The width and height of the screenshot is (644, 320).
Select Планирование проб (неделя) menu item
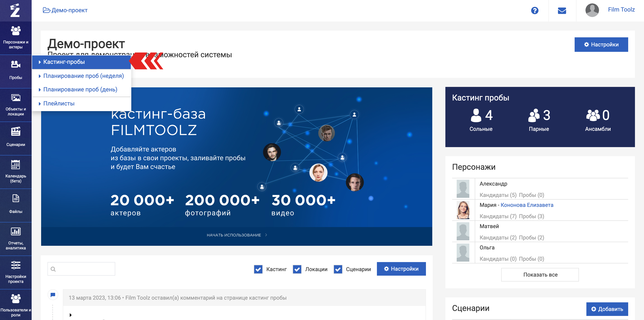[82, 76]
